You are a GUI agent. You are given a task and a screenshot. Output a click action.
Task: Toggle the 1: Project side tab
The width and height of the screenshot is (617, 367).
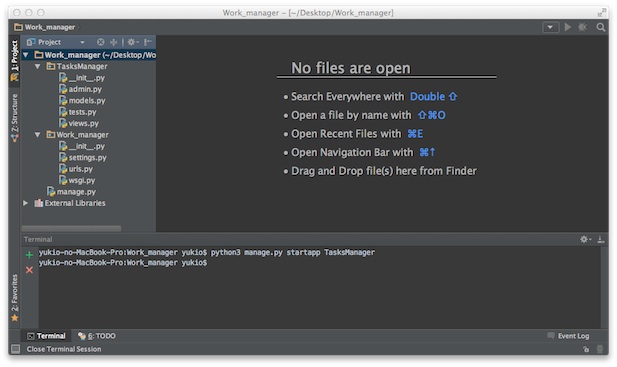(x=15, y=61)
